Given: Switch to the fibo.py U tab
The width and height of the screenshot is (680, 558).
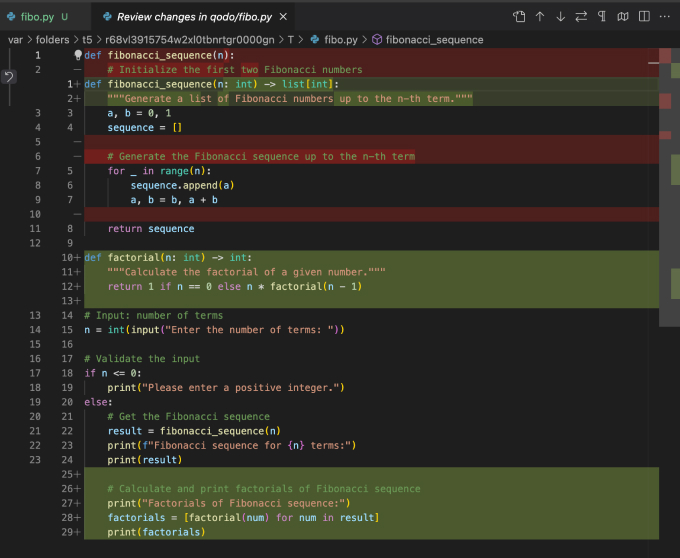Looking at the screenshot, I should pyautogui.click(x=44, y=17).
